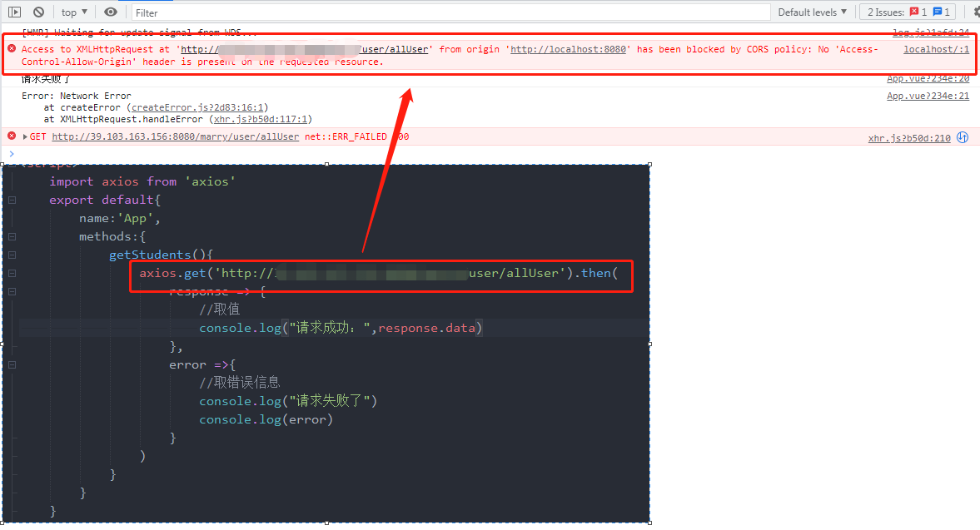This screenshot has width=980, height=530.
Task: Open the localhost:8080 origin link
Action: coord(568,49)
